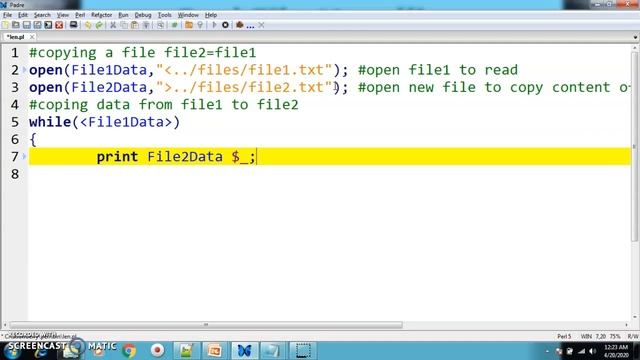The height and width of the screenshot is (360, 640).
Task: Run the script with play icon
Action: click(214, 25)
